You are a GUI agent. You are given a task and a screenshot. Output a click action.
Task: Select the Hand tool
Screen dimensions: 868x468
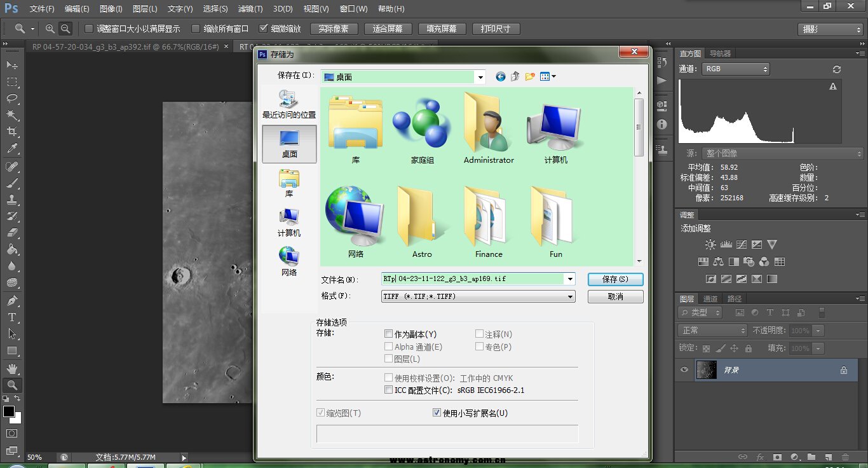(x=12, y=368)
